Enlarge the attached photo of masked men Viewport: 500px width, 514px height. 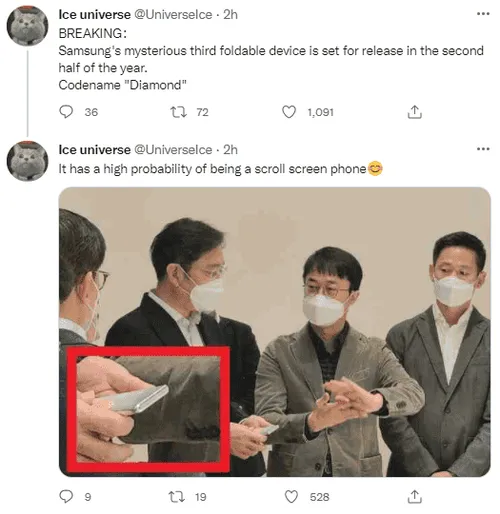click(x=275, y=332)
